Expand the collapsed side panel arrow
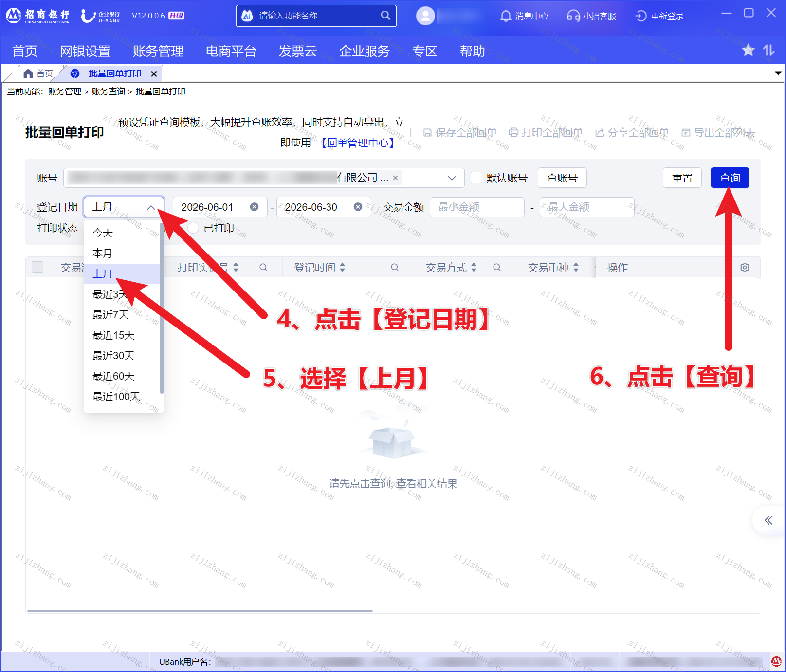The height and width of the screenshot is (672, 786). click(768, 520)
